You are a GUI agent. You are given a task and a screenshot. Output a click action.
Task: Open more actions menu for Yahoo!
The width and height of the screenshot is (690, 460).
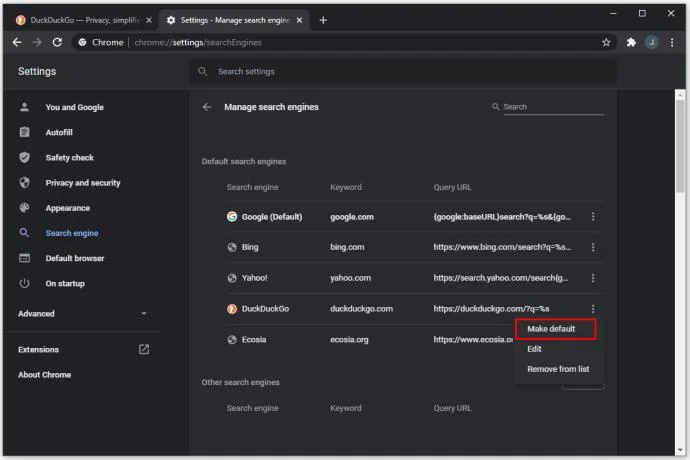[593, 278]
